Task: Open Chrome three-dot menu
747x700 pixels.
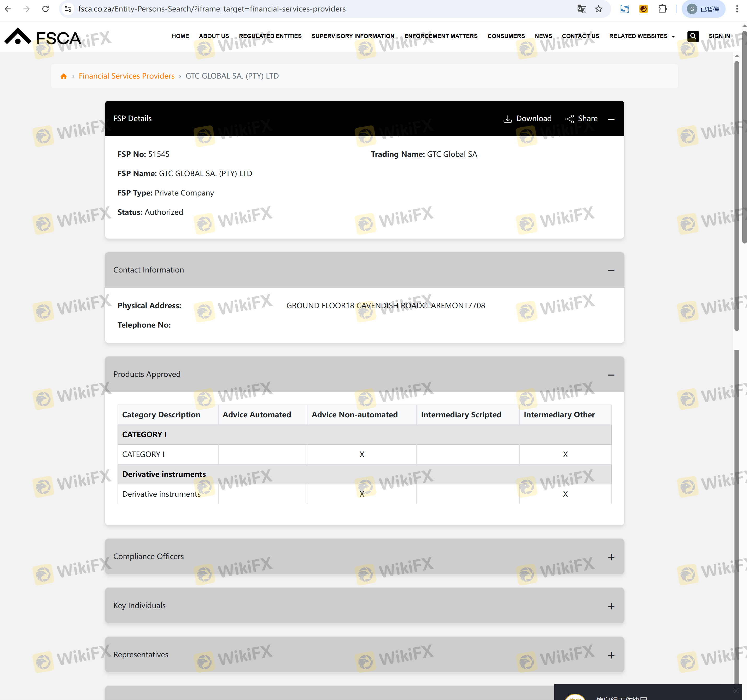Action: 737,9
